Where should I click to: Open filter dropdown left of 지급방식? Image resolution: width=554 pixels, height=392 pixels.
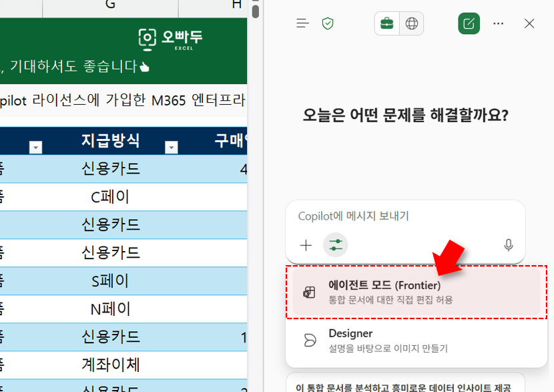(x=36, y=148)
